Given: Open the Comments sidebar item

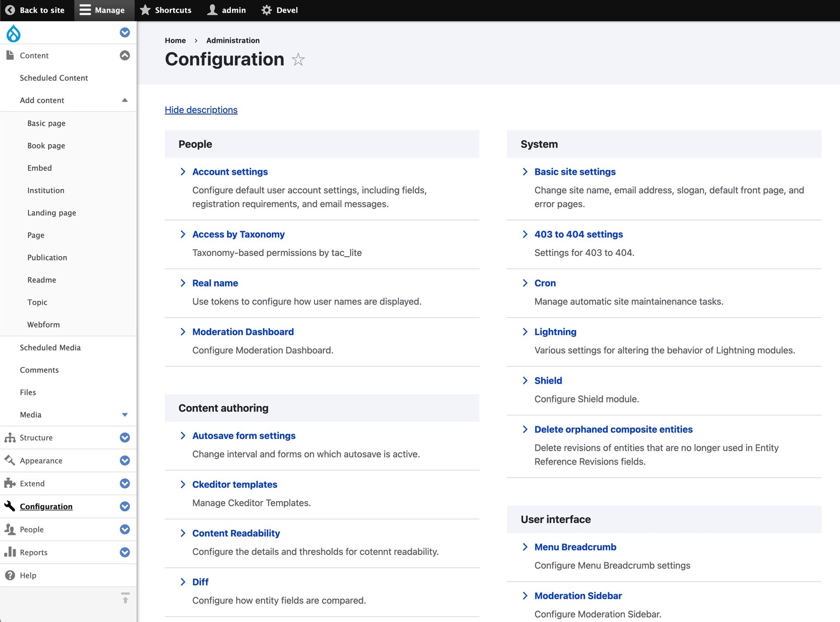Looking at the screenshot, I should point(39,370).
